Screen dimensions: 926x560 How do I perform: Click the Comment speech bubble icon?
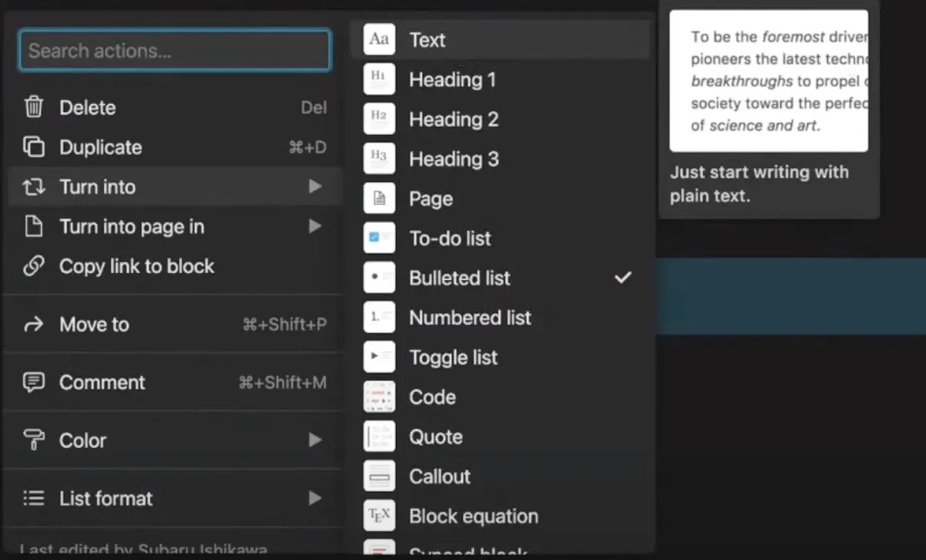point(34,383)
